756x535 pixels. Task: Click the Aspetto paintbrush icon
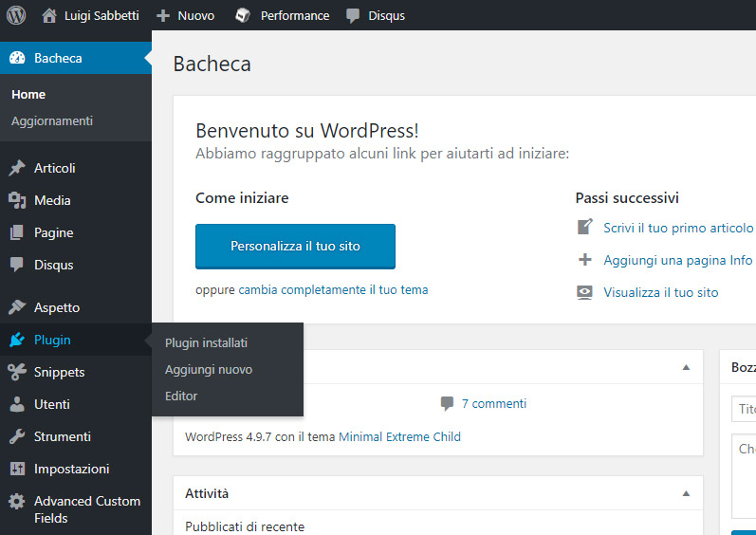[17, 307]
